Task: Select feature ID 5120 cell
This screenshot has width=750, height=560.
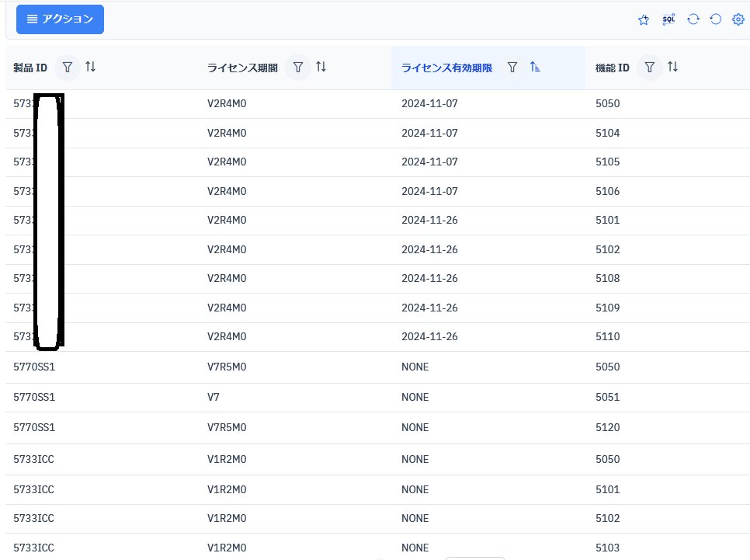Action: point(607,427)
